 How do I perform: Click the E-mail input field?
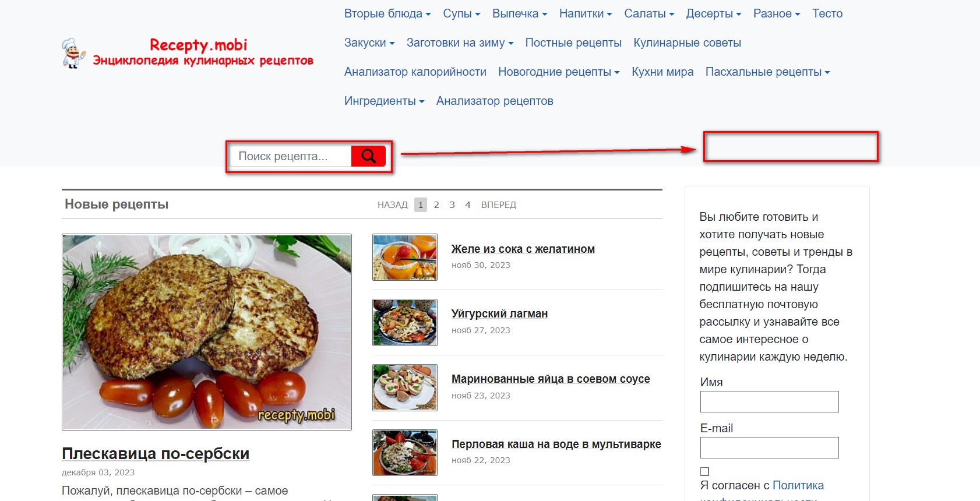(769, 447)
